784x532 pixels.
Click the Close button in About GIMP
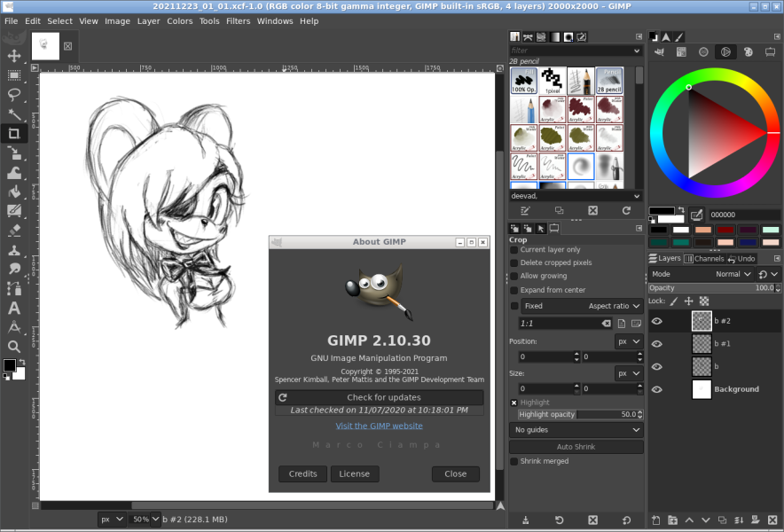[456, 474]
